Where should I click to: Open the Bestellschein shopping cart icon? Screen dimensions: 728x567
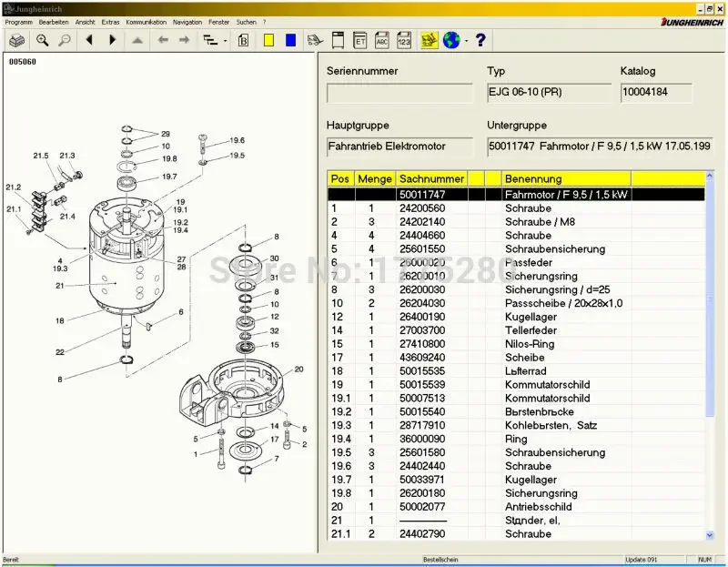[314, 39]
